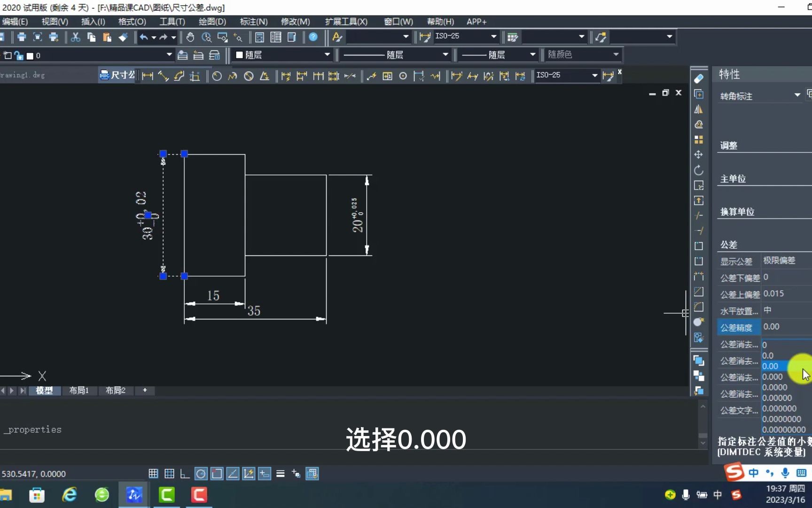
Task: Select the Angular Dimension tool
Action: (265, 75)
